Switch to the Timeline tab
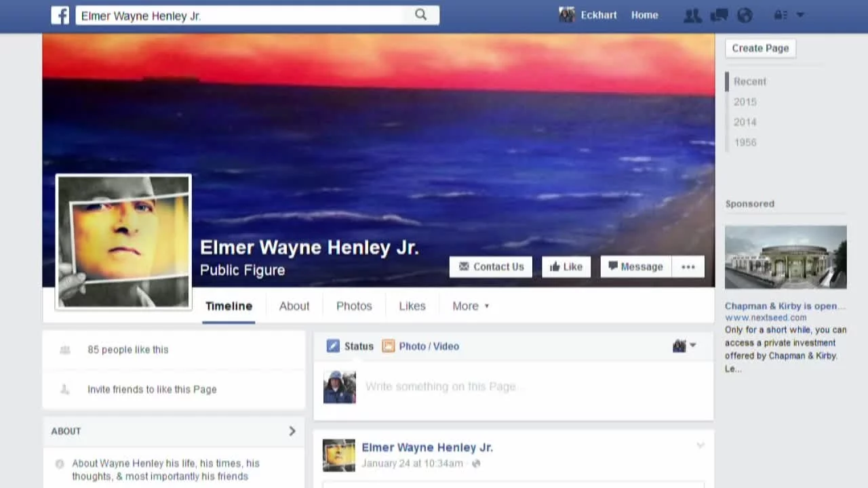The width and height of the screenshot is (868, 488). tap(229, 306)
